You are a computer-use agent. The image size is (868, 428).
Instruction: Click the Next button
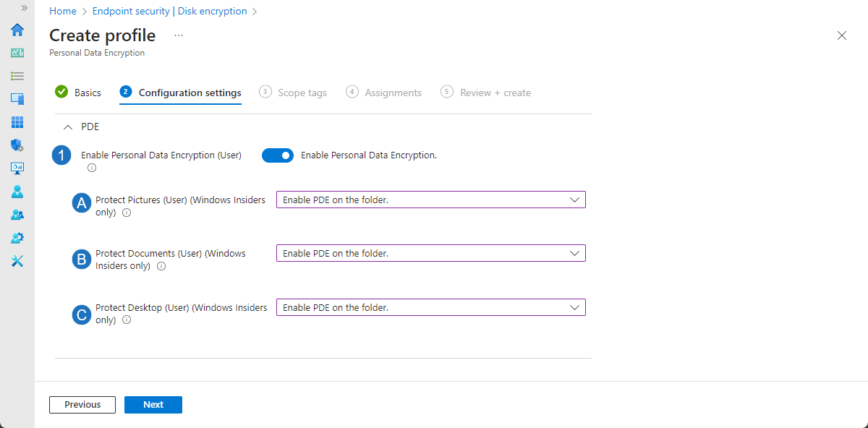pyautogui.click(x=153, y=405)
